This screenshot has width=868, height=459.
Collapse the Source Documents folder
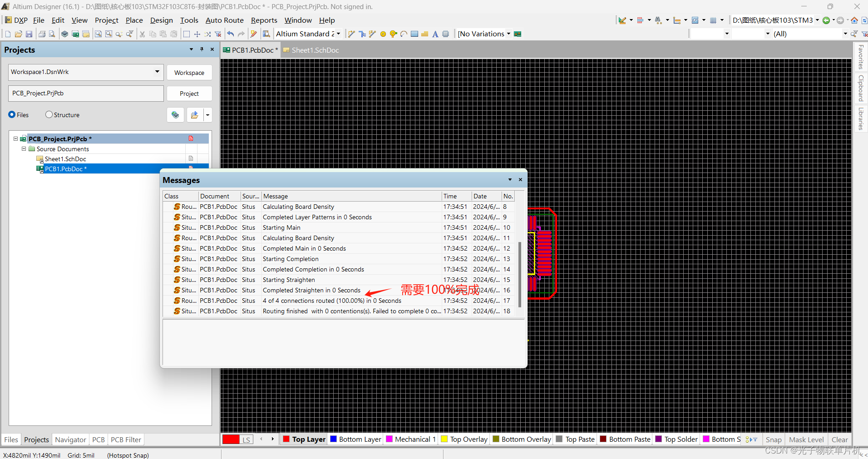[x=24, y=149]
